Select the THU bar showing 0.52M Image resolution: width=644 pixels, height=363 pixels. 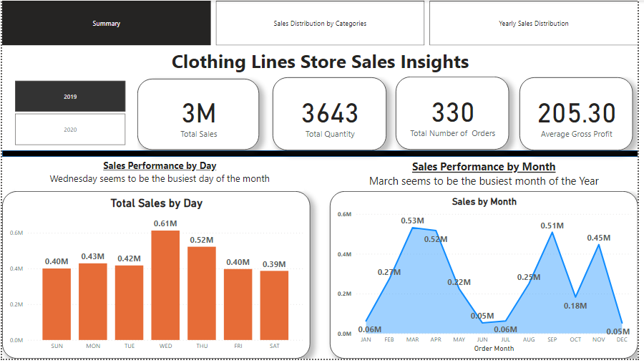pyautogui.click(x=202, y=294)
